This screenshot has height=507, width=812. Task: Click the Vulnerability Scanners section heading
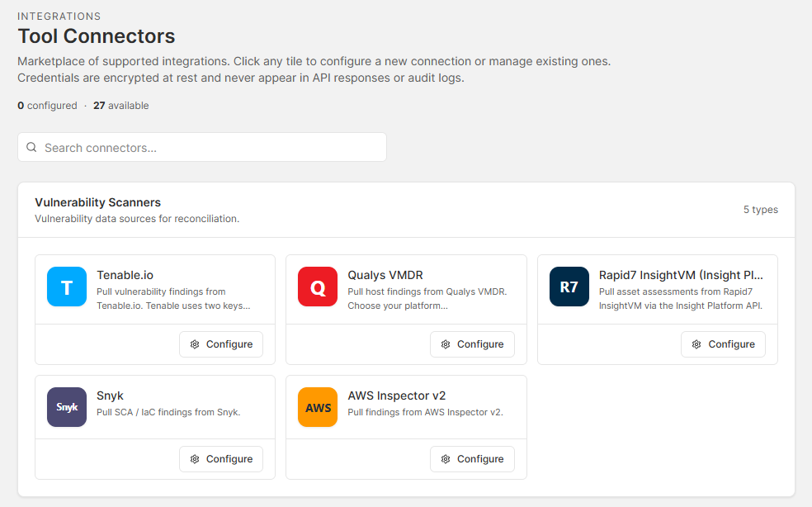coord(98,202)
